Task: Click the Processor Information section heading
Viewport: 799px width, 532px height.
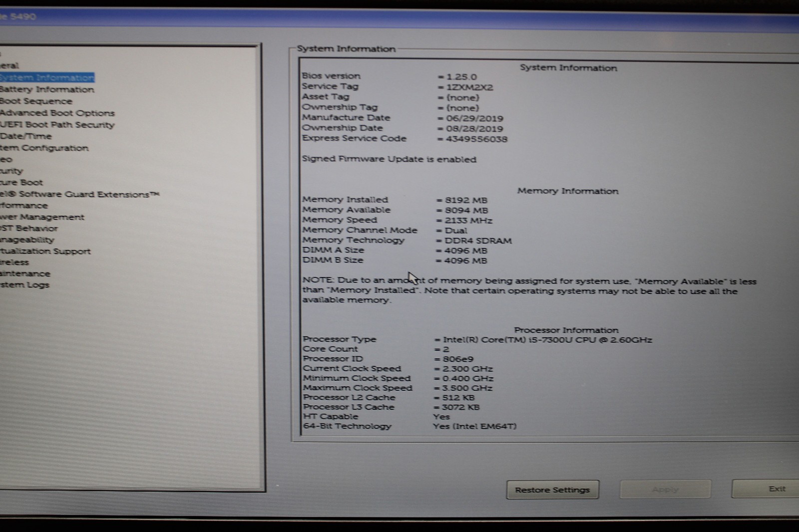Action: 566,330
